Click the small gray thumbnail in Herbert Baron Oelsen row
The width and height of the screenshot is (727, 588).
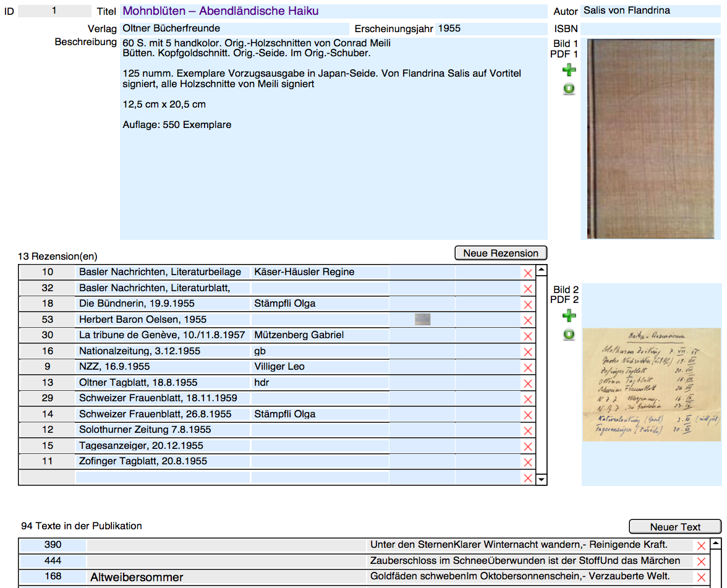[423, 320]
